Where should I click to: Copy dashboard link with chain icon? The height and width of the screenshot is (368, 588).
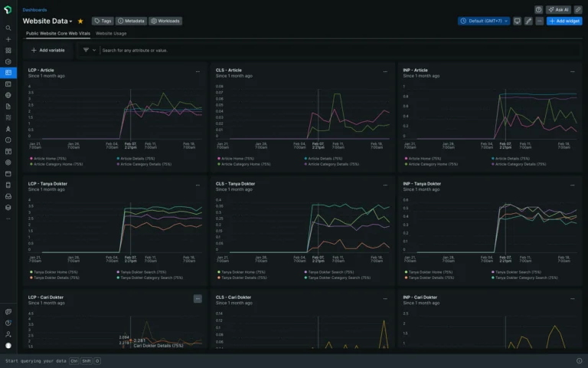point(578,10)
